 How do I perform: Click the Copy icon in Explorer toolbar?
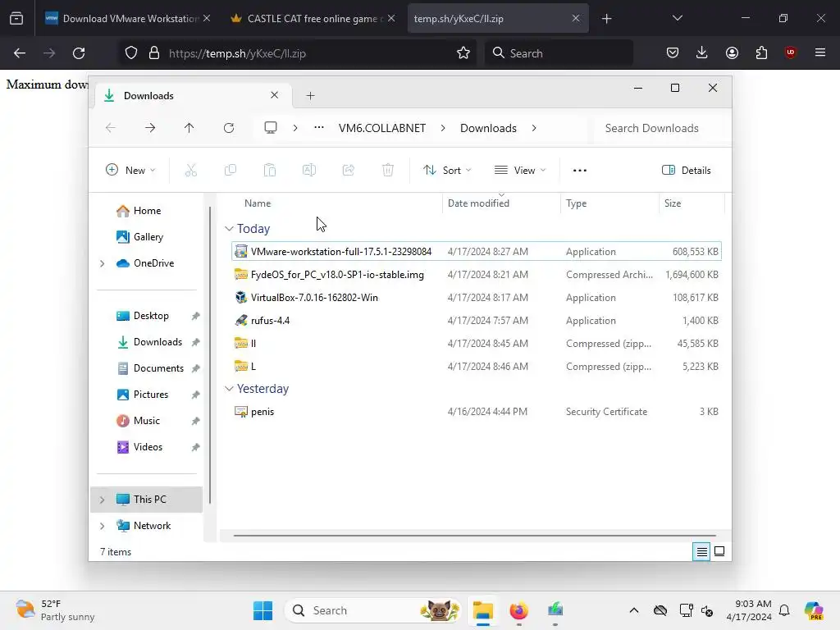(x=231, y=171)
